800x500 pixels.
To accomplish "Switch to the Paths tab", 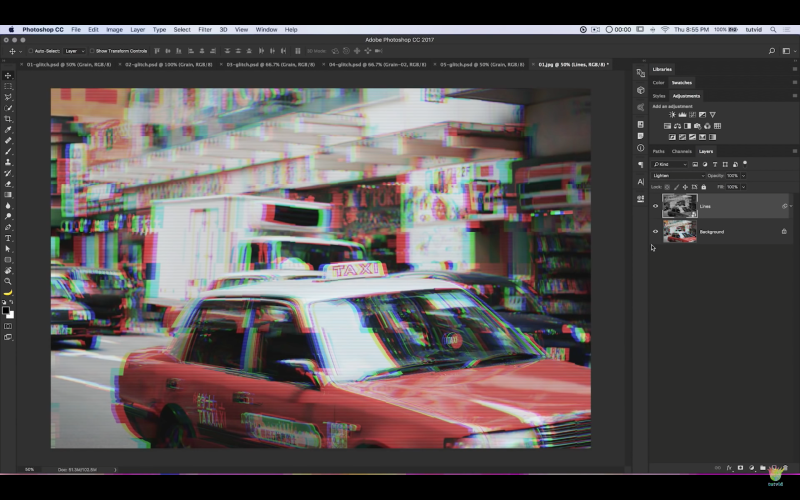I will click(x=658, y=152).
